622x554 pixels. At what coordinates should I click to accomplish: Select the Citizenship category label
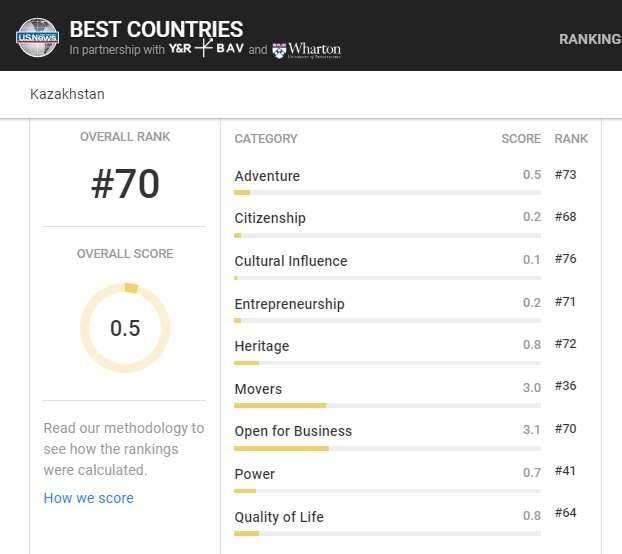pyautogui.click(x=270, y=218)
